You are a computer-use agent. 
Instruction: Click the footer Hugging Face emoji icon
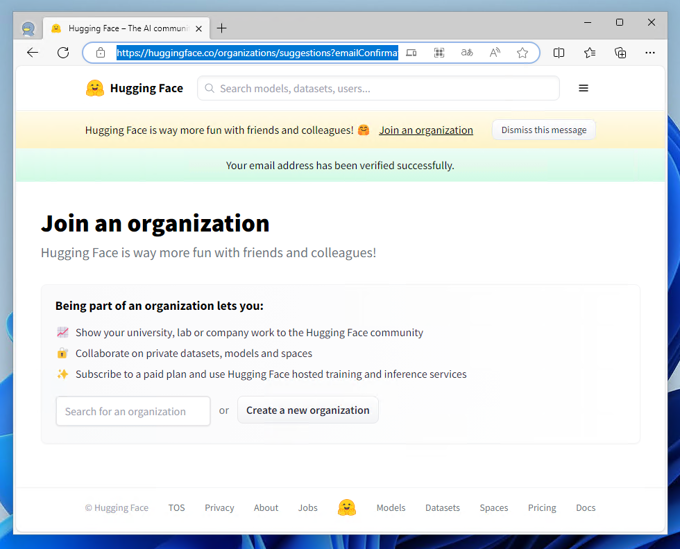click(347, 507)
